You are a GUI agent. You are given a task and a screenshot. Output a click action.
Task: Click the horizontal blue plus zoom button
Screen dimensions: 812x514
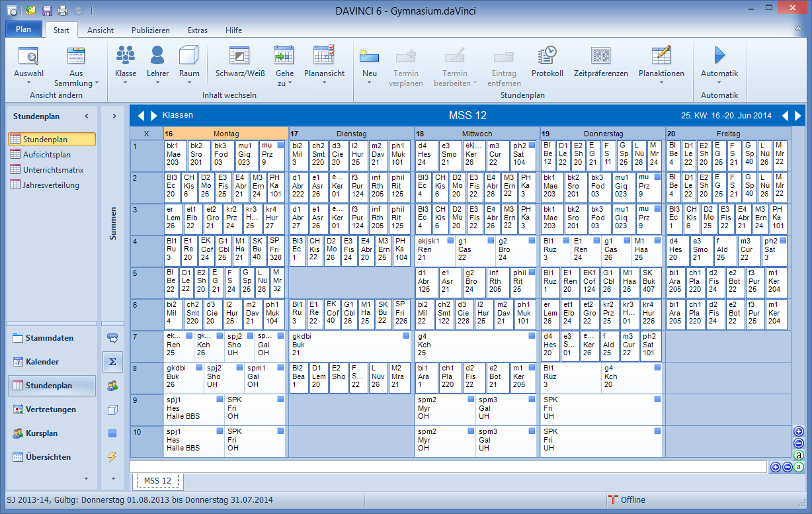click(776, 467)
